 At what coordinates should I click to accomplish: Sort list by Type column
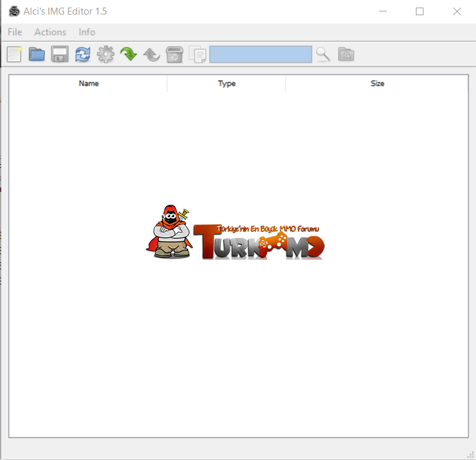point(227,83)
